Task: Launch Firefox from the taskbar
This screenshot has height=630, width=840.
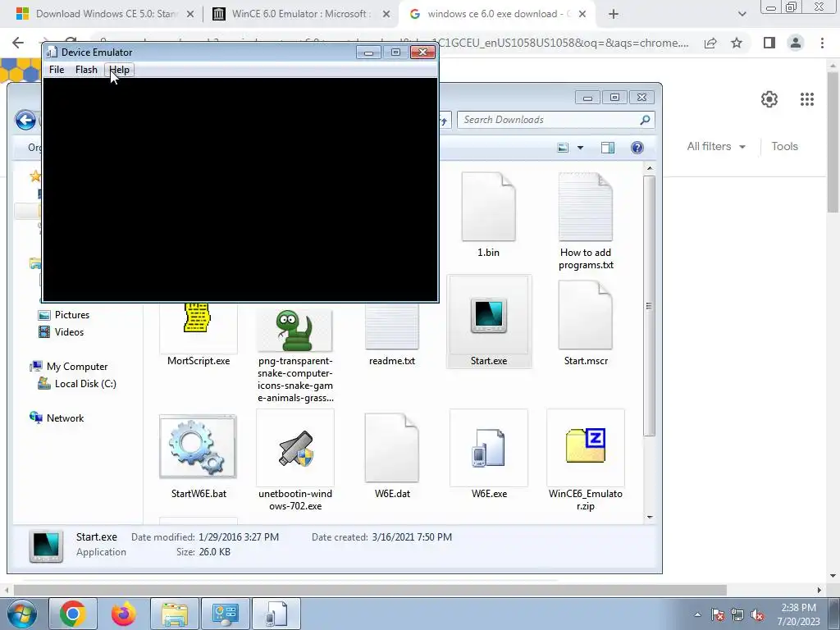Action: [x=123, y=614]
